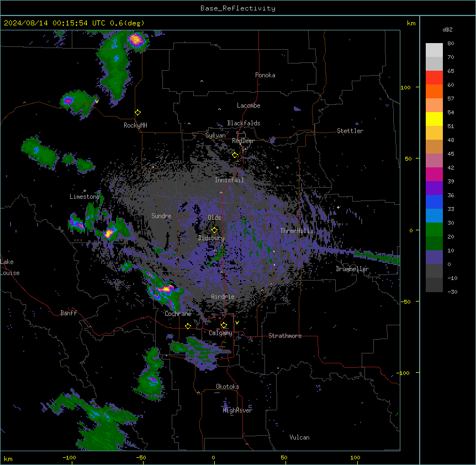476x465 pixels.
Task: Click the Stettler city label
Action: (350, 131)
